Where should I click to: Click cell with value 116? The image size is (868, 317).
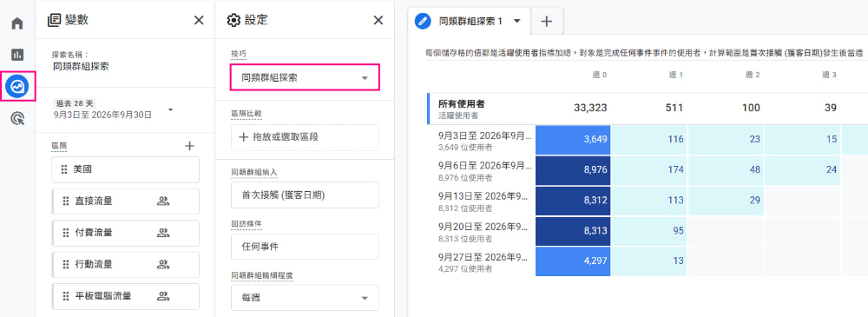[649, 139]
